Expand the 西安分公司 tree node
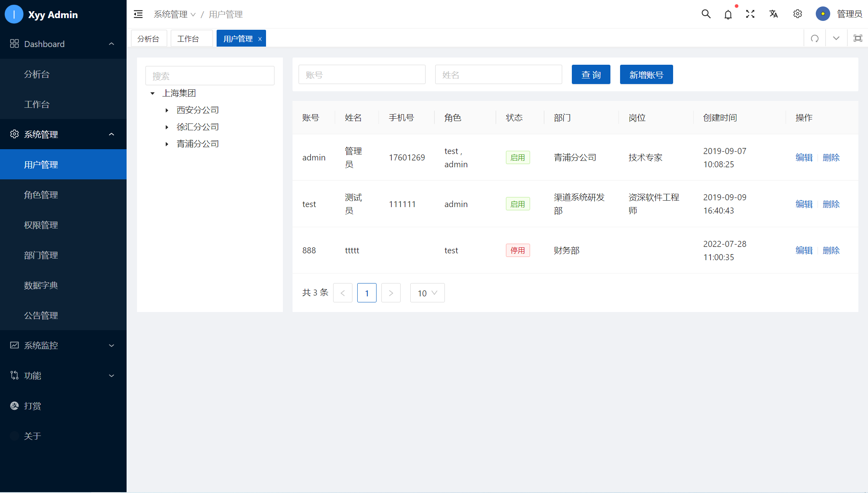868x493 pixels. 167,110
